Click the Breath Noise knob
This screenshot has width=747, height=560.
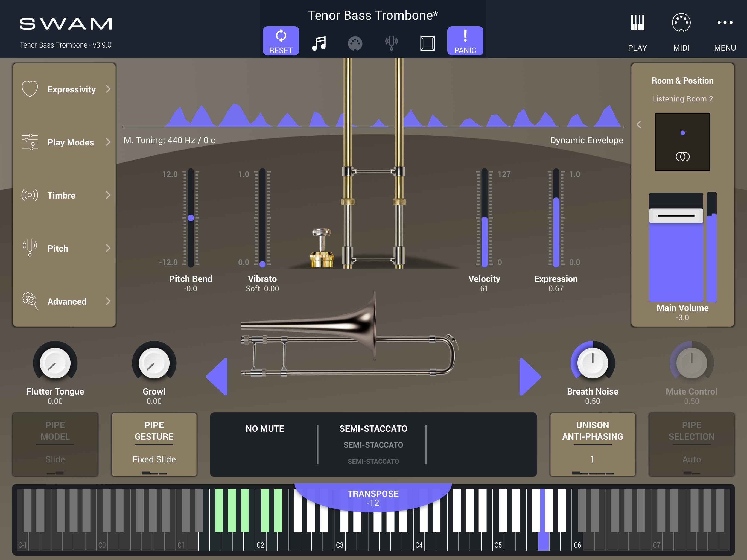click(593, 363)
